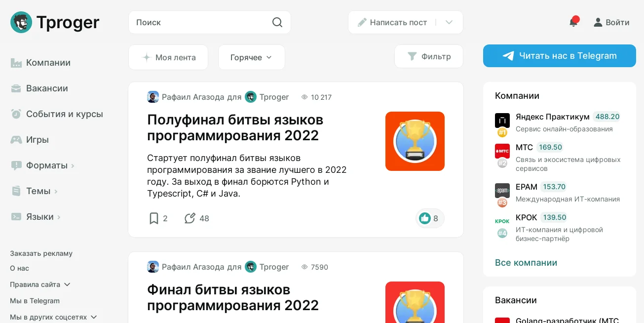Click the Яндекс Практикум company logo

click(x=502, y=121)
